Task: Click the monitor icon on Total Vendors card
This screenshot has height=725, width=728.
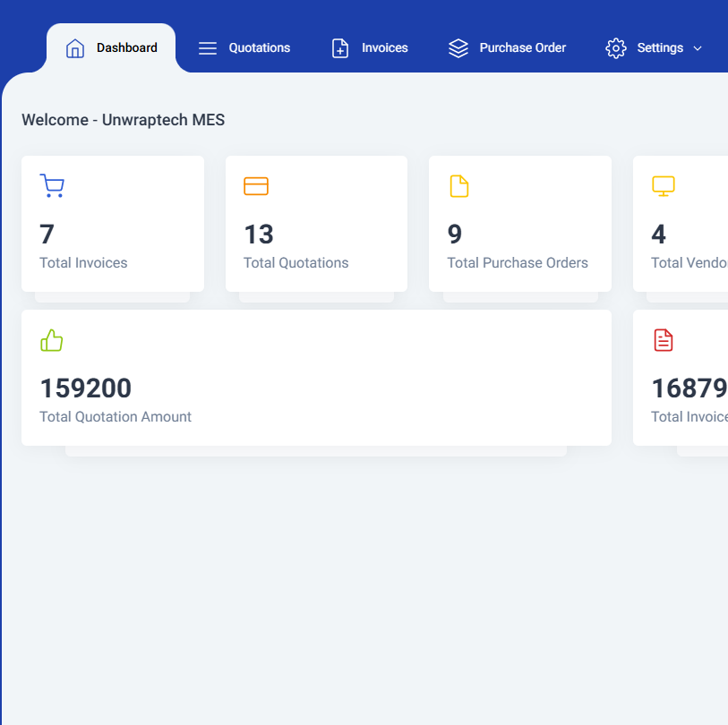Action: coord(663,186)
